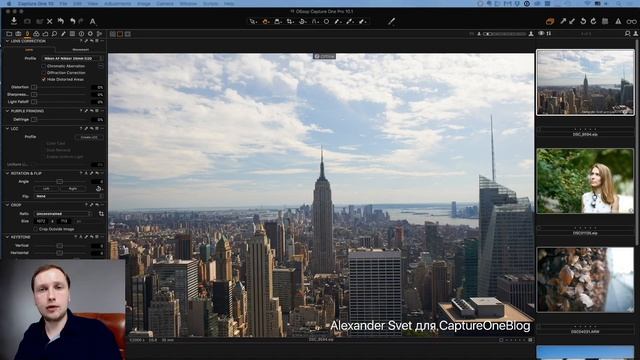
Task: Click the Copy Adjustments up-arrow icon
Action: point(563,21)
